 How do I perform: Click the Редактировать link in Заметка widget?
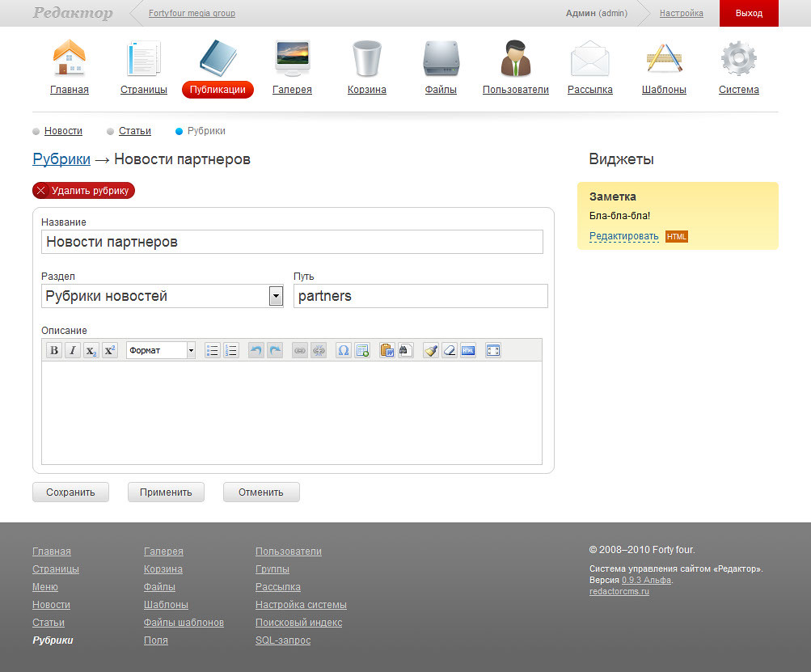[x=623, y=236]
